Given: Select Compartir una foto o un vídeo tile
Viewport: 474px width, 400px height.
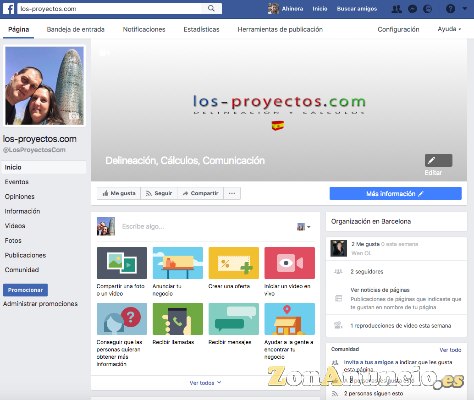Looking at the screenshot, I should pyautogui.click(x=122, y=272).
